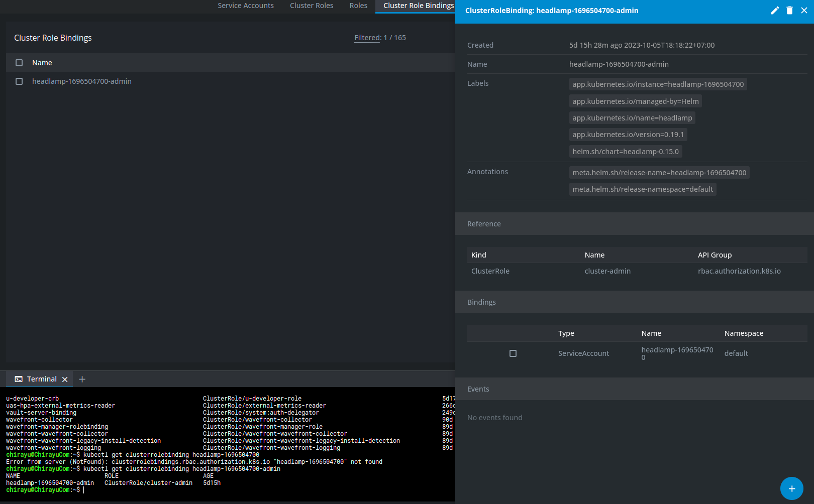
Task: Click the app.kubernetes.io/managed-by=Helm label chip
Action: 635,101
